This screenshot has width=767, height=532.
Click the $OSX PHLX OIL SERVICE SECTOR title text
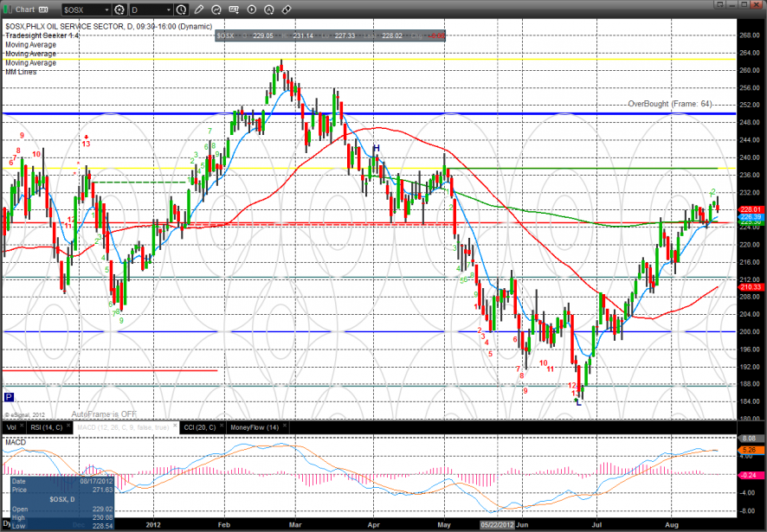point(109,27)
